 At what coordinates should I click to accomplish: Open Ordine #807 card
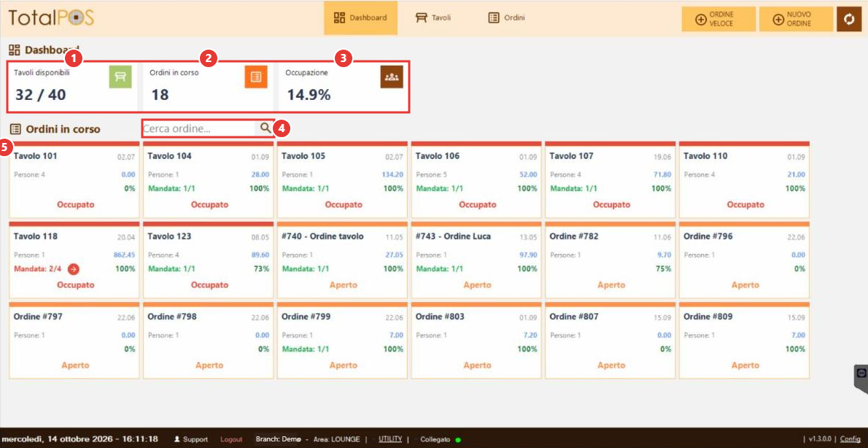point(610,340)
